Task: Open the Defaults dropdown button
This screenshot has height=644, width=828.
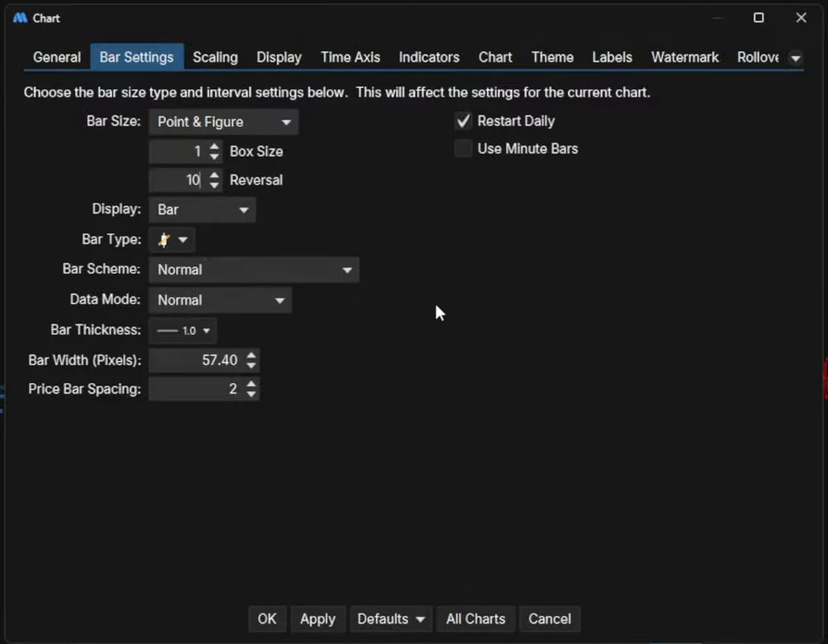Action: 391,618
